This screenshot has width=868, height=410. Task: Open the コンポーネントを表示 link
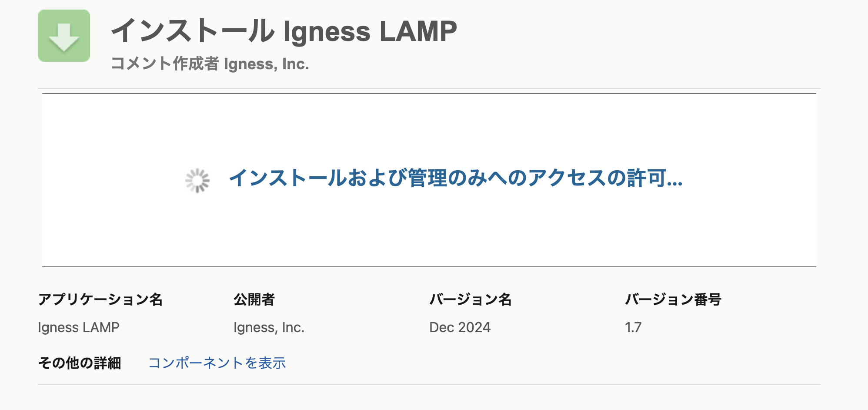tap(217, 363)
